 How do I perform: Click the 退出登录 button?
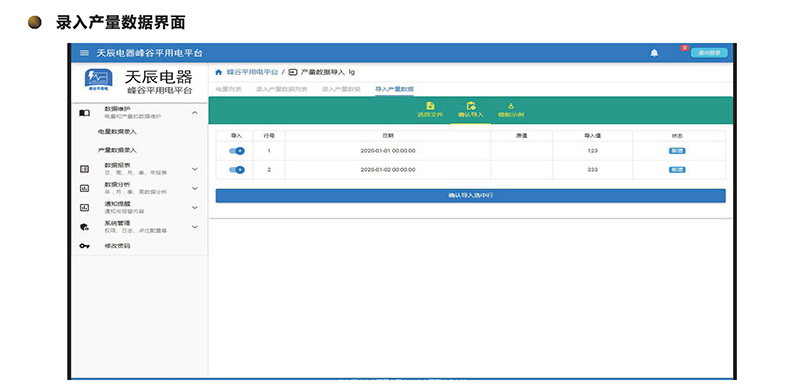tap(709, 53)
